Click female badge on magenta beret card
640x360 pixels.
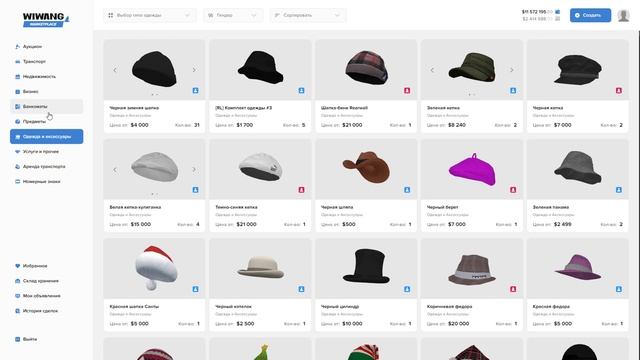(x=513, y=190)
